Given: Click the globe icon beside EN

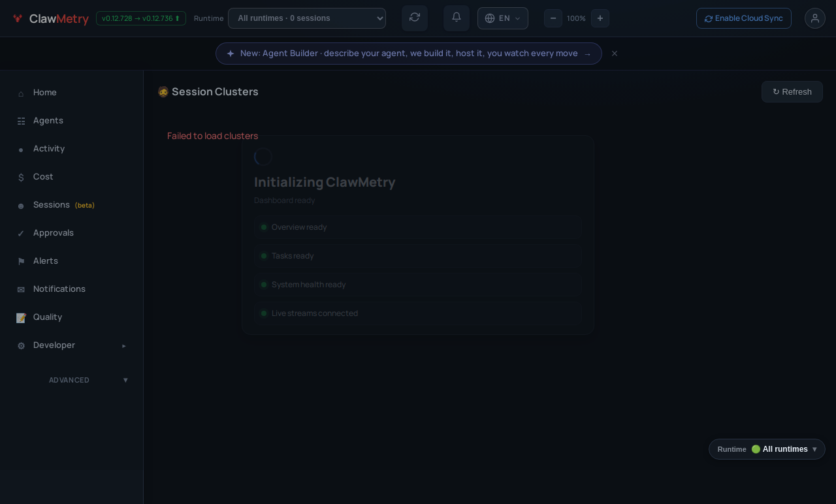Looking at the screenshot, I should 490,18.
